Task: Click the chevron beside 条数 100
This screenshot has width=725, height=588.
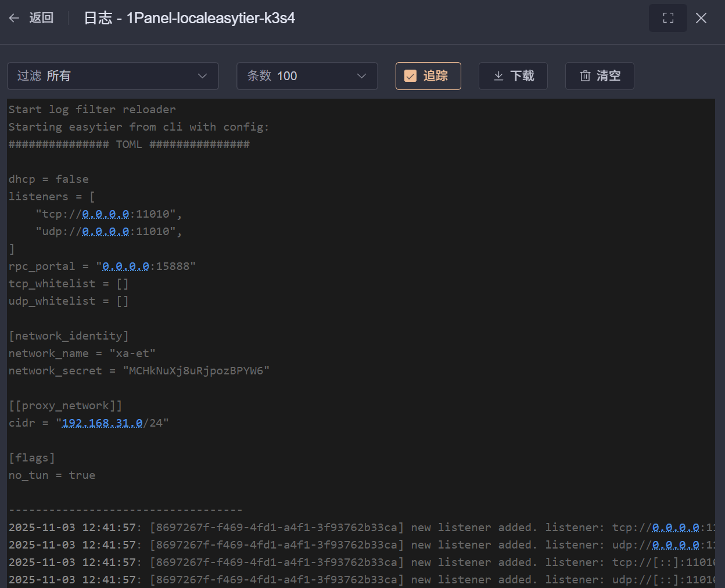Action: point(361,76)
